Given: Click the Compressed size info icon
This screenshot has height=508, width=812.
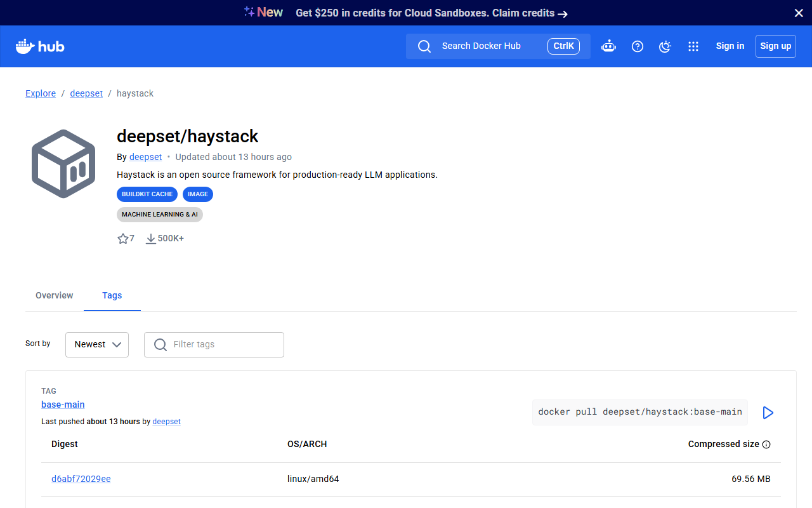Looking at the screenshot, I should coord(766,444).
